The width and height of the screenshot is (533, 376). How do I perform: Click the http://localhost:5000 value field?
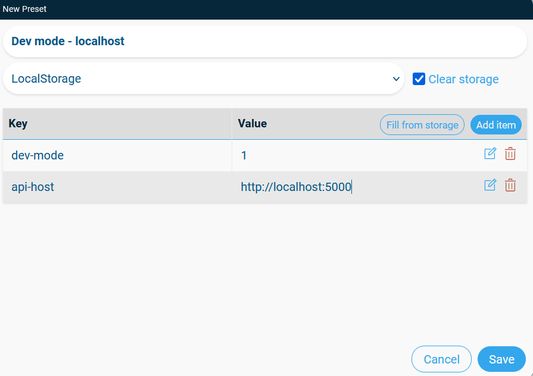[357, 187]
